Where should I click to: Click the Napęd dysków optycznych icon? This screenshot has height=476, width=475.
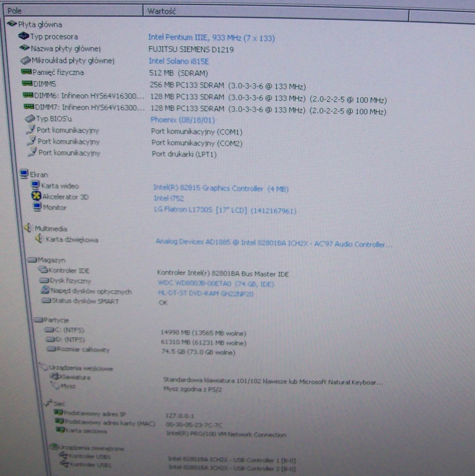(45, 290)
